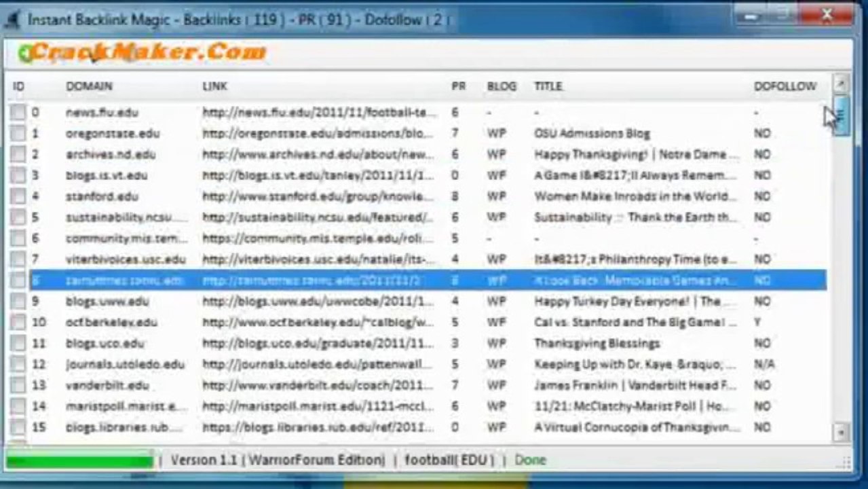Image resolution: width=868 pixels, height=489 pixels.
Task: Mark the ocf.berkeley.edu row checkbox
Action: point(18,322)
